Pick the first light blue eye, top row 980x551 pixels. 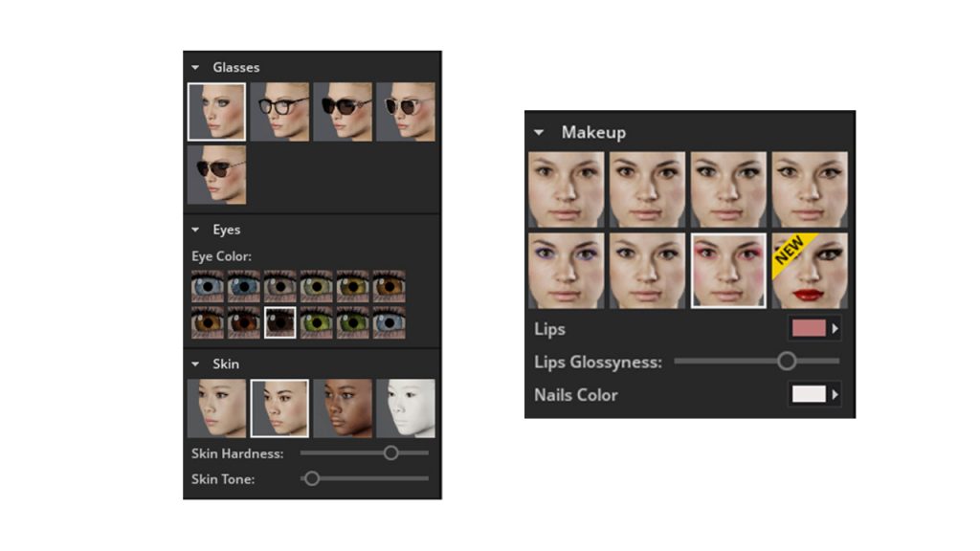point(208,286)
